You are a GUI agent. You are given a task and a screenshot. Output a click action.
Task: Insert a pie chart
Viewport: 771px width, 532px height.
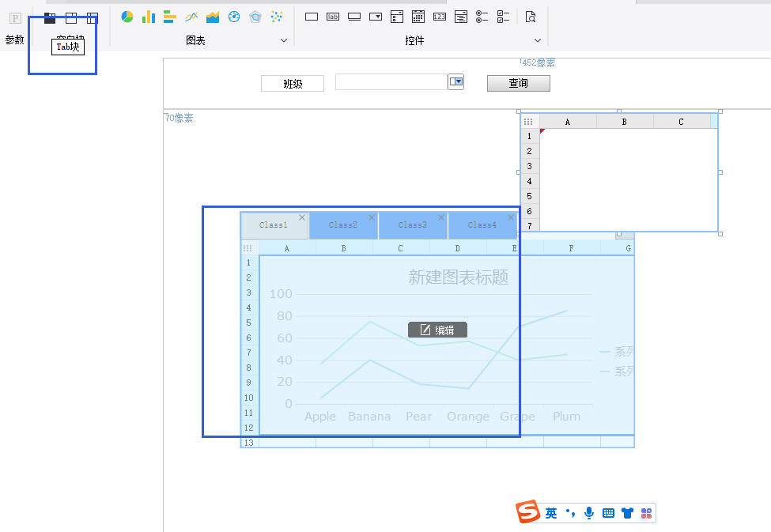click(x=127, y=17)
